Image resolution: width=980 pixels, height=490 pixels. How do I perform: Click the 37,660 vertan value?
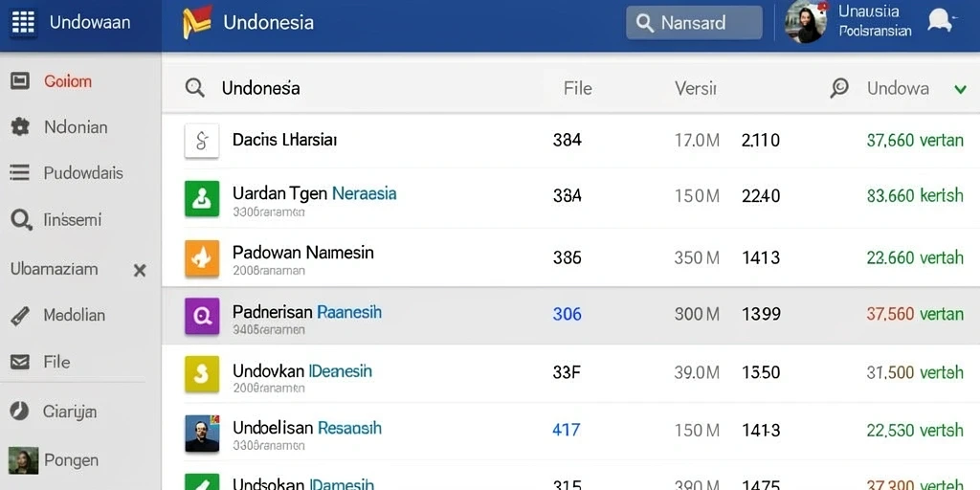(x=915, y=140)
